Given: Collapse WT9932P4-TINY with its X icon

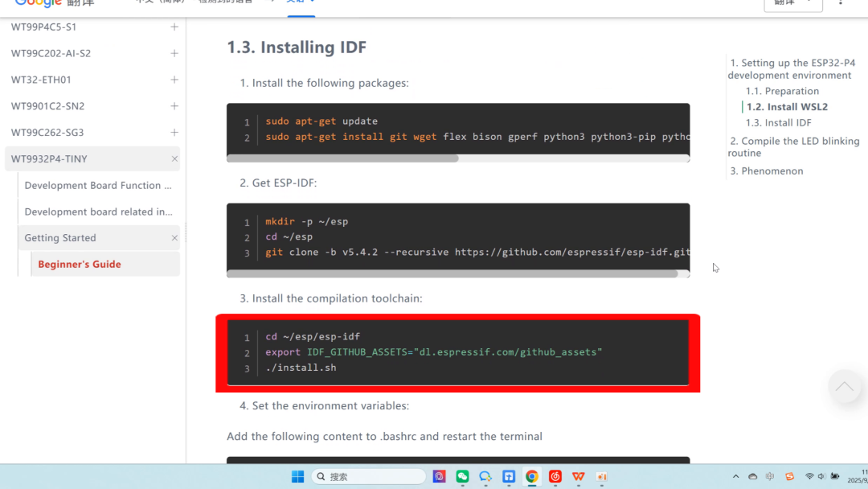Looking at the screenshot, I should pos(174,159).
